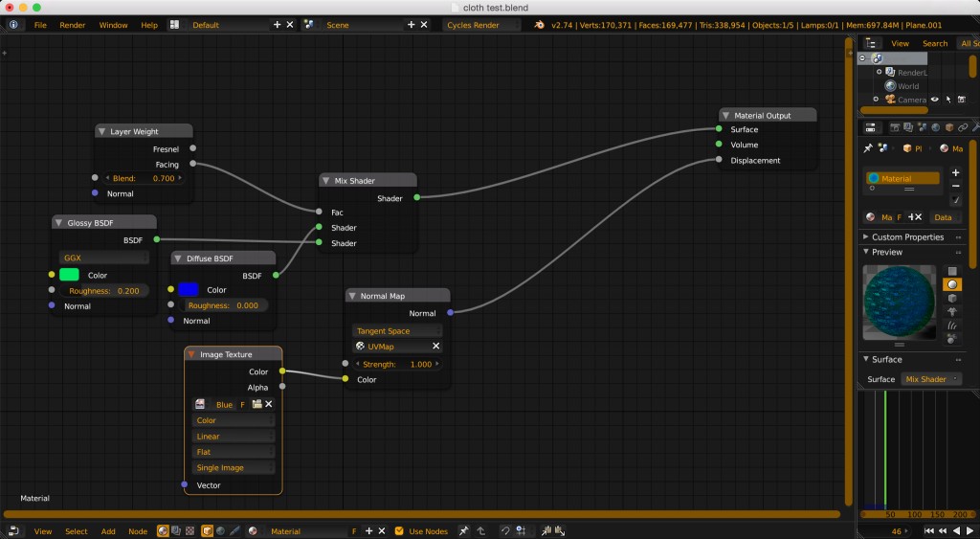This screenshot has width=980, height=539.
Task: Open the Add menu in node editor
Action: tap(108, 531)
